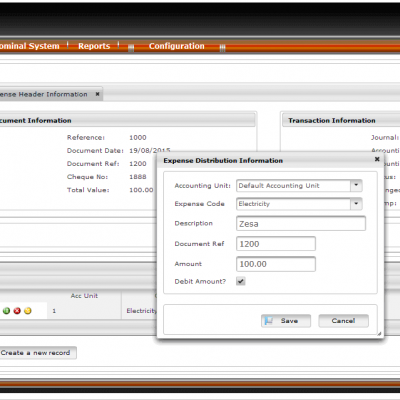Click the yellow icon in record row
400x400 pixels.
tap(28, 311)
